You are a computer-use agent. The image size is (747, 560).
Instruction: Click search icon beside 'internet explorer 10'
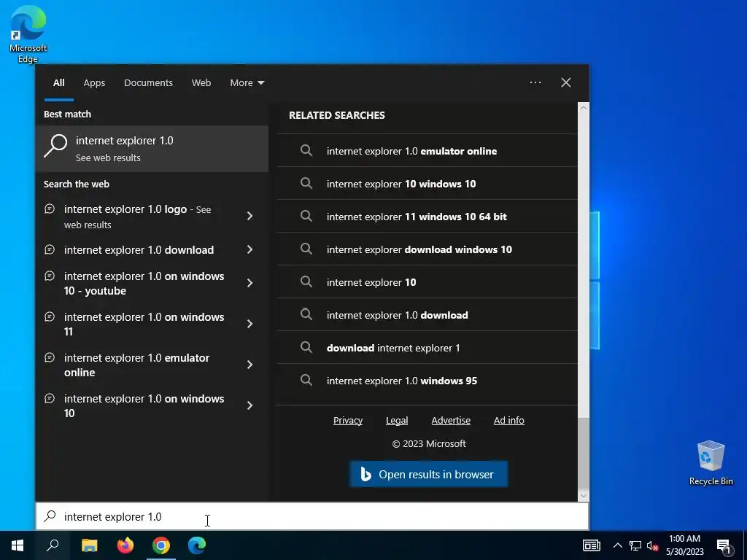point(306,282)
